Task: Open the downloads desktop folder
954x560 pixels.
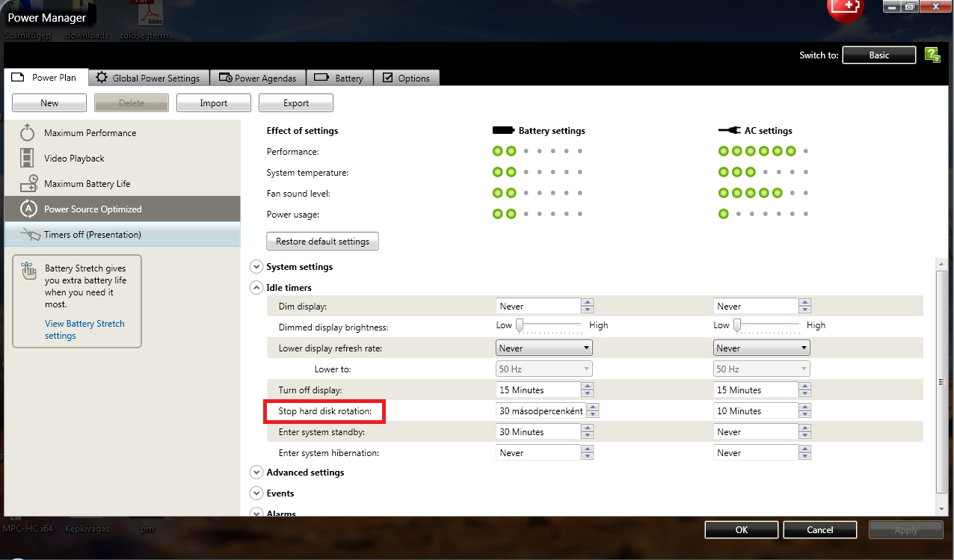Action: [x=87, y=35]
